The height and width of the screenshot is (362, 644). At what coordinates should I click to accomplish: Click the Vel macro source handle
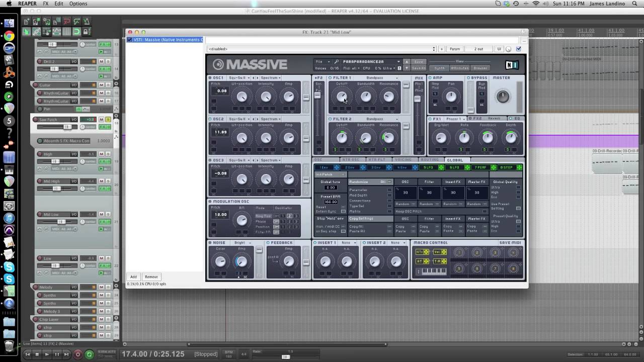444,252
